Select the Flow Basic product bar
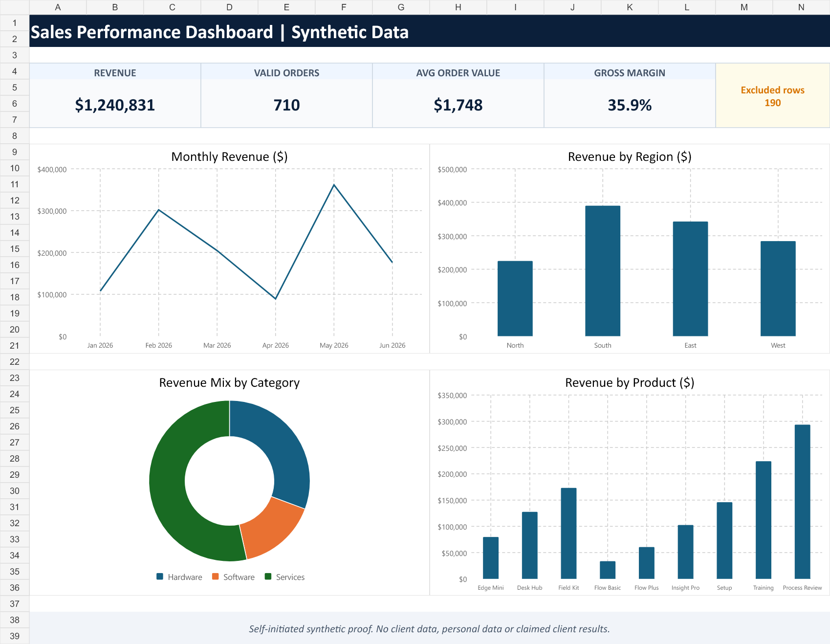This screenshot has width=830, height=644. coord(608,570)
